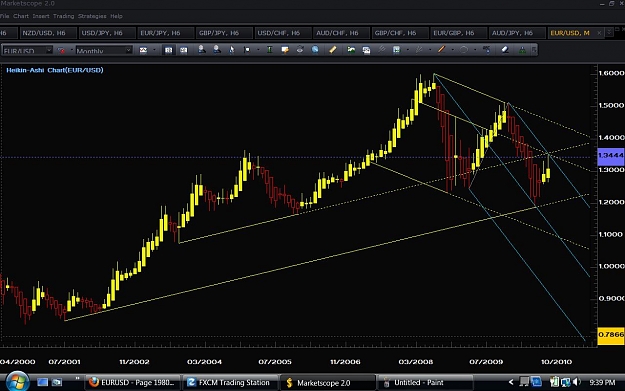Click the ABC text label tool

pyautogui.click(x=486, y=50)
